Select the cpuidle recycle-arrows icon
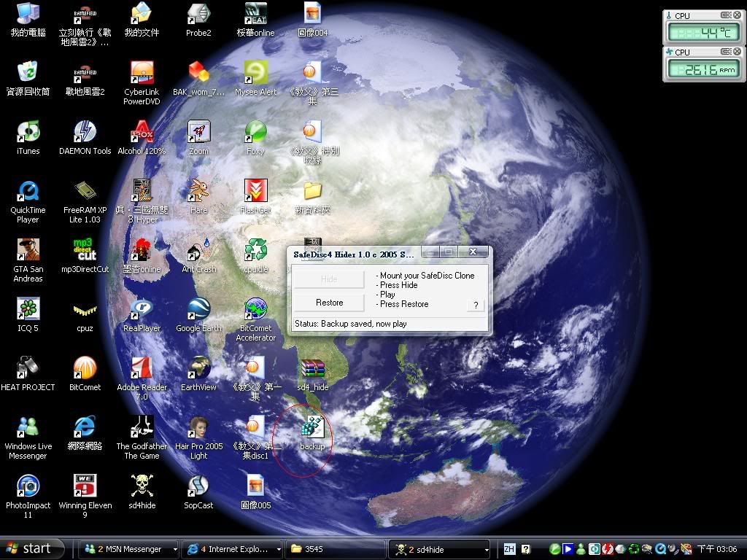The image size is (747, 560). point(256,250)
